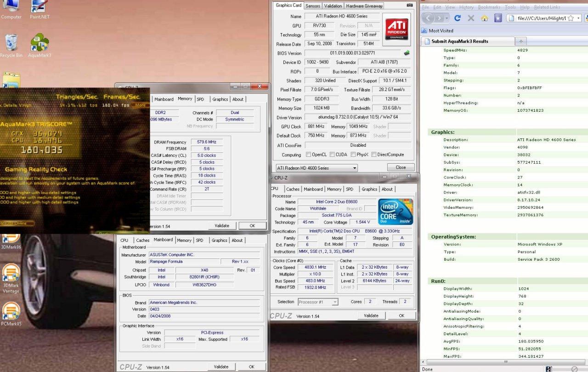This screenshot has height=372, width=588.
Task: Open the Hardware Giveaway tab in GPU-Z
Action: (x=364, y=6)
